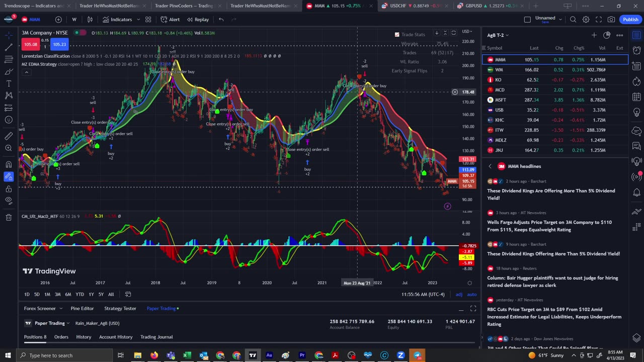Open the alerts alarm clock sidebar icon

tap(636, 50)
